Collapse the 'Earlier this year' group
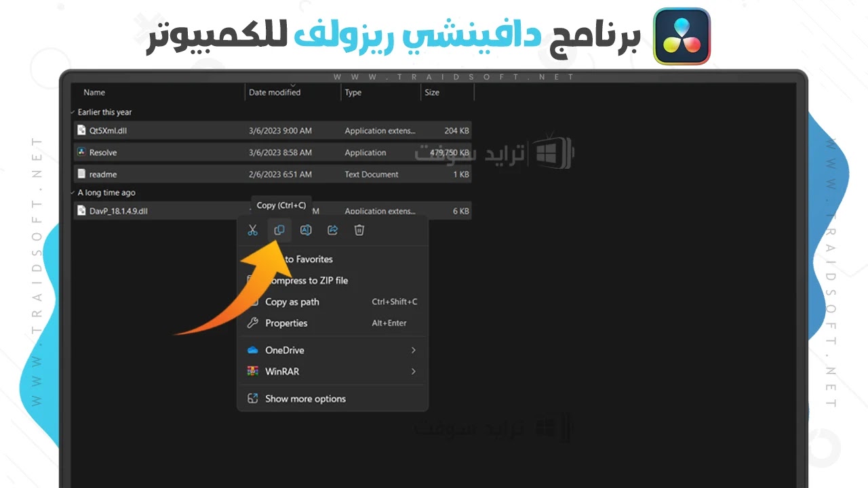Screen dimensions: 868x488 [73, 112]
